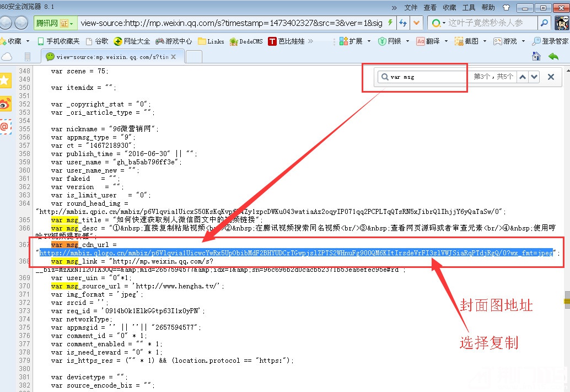Open the 网址大全 bookmark
Viewport: 570px width, 392px height.
coord(132,41)
